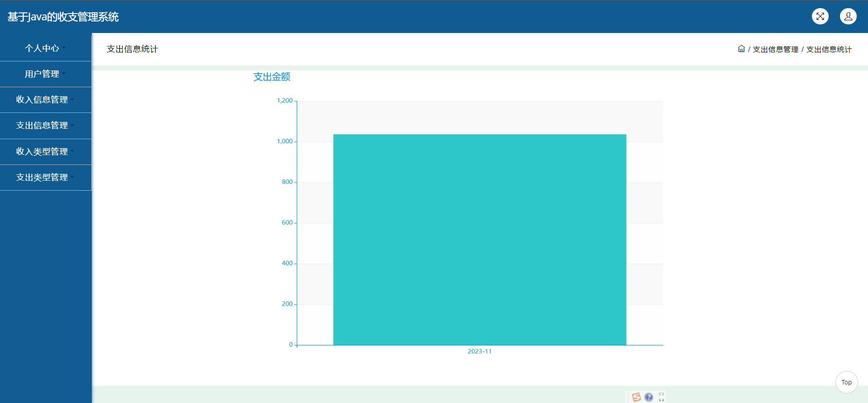Screen dimensions: 868x403
Task: Click the 600 y-axis label
Action: point(287,223)
